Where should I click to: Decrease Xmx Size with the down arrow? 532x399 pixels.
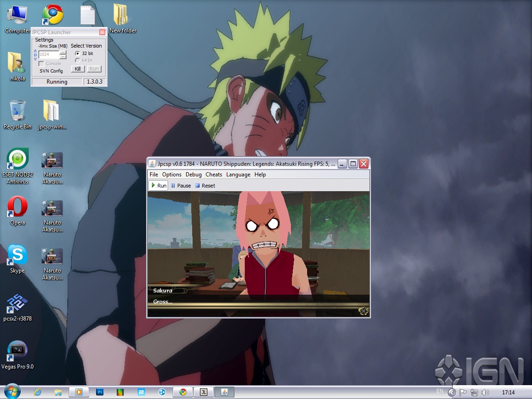click(x=63, y=56)
